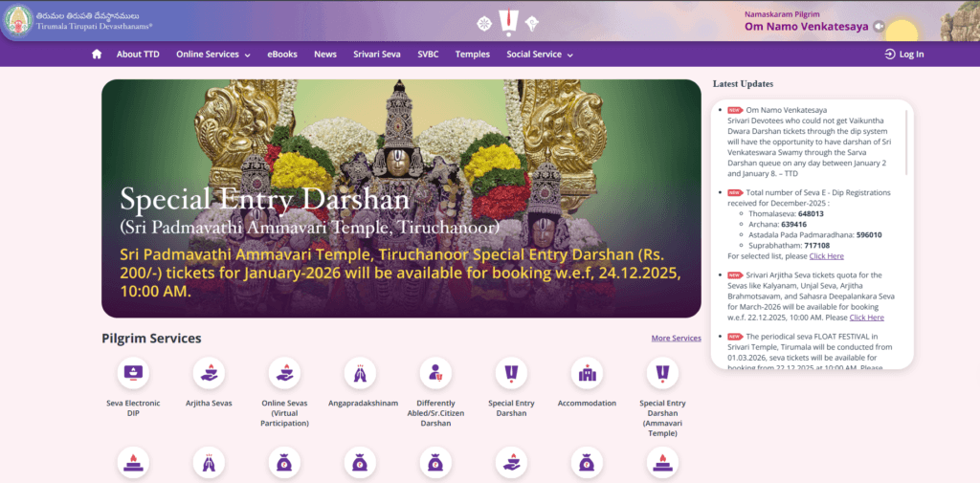Click the Namaskaram Pilgrim greeting text
Screen dimensions: 980x483
pyautogui.click(x=782, y=13)
